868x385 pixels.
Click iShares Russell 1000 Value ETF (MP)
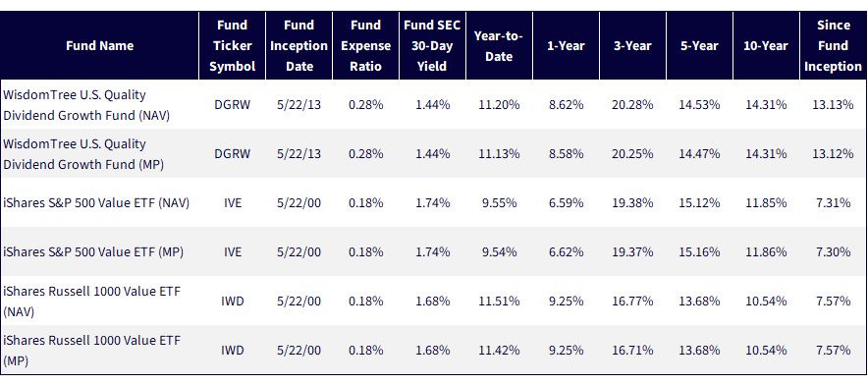[x=92, y=350]
